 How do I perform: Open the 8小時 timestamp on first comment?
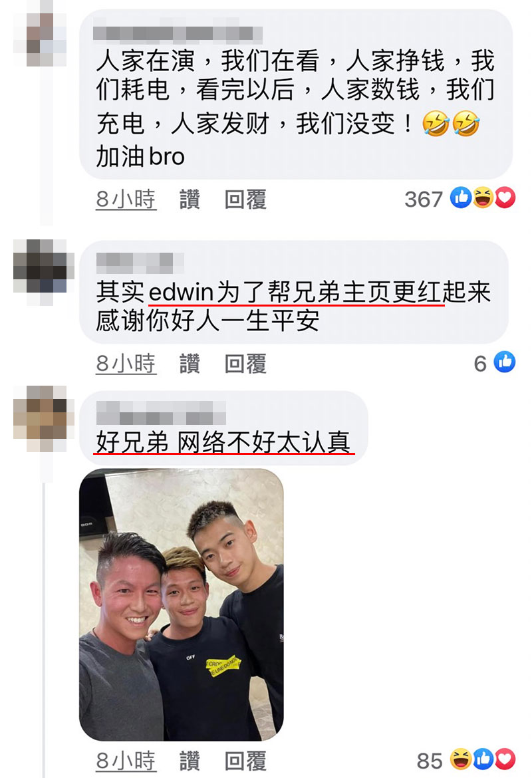coord(126,199)
